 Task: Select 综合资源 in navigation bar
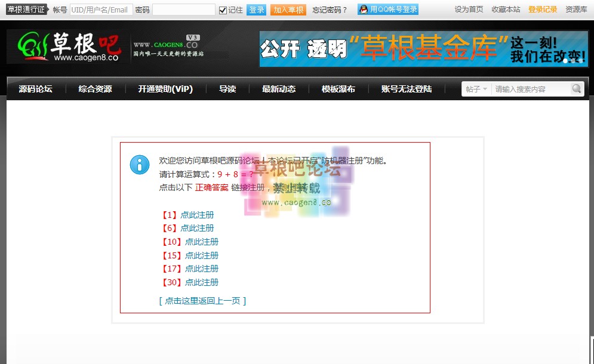pos(95,89)
